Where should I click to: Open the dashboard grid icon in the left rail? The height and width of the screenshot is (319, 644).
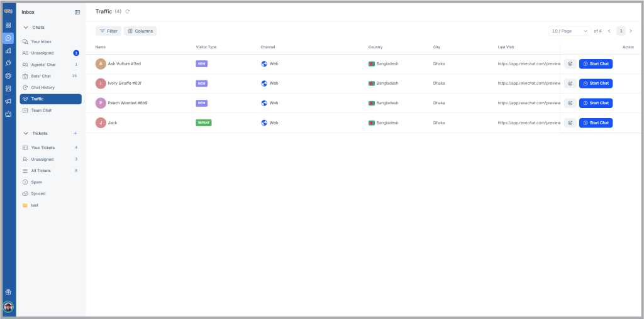(8, 25)
